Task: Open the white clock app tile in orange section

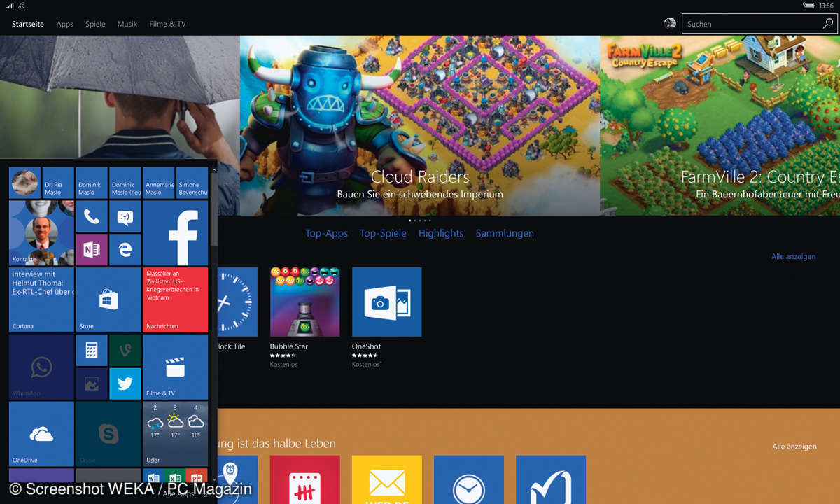Action: (x=468, y=479)
